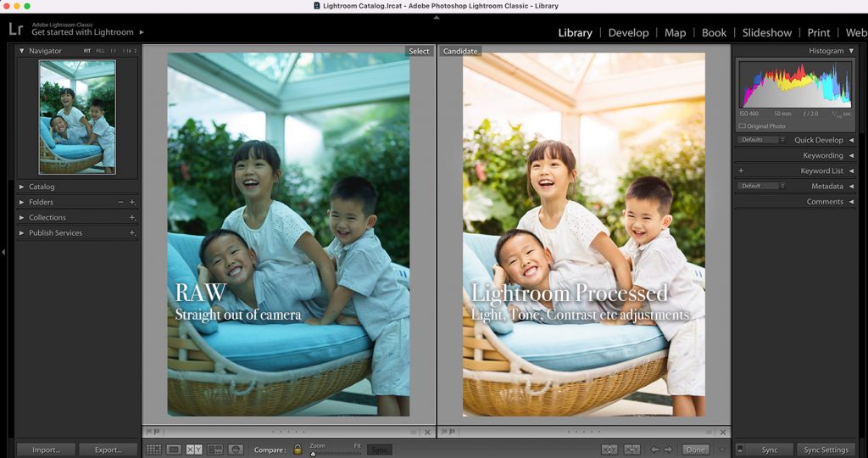
Task: Flag the Candidate photo as pick
Action: point(444,432)
